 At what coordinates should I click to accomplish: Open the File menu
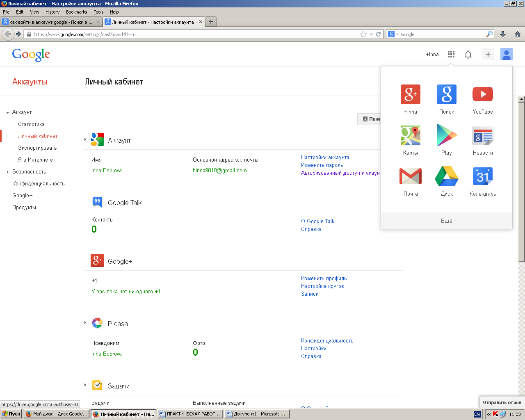pos(6,12)
